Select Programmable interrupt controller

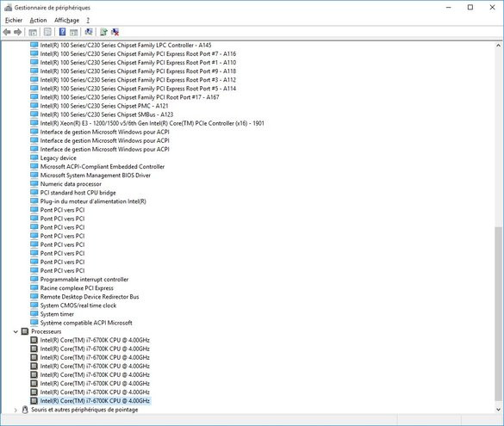[84, 280]
